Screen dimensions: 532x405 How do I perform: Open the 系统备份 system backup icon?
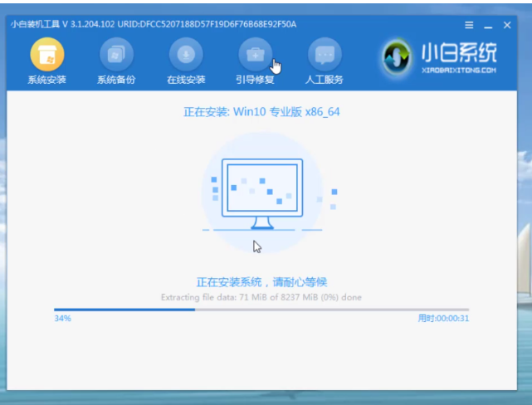click(116, 55)
